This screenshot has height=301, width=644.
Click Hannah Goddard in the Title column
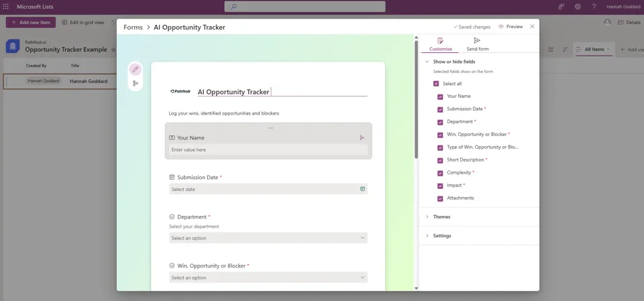point(89,81)
